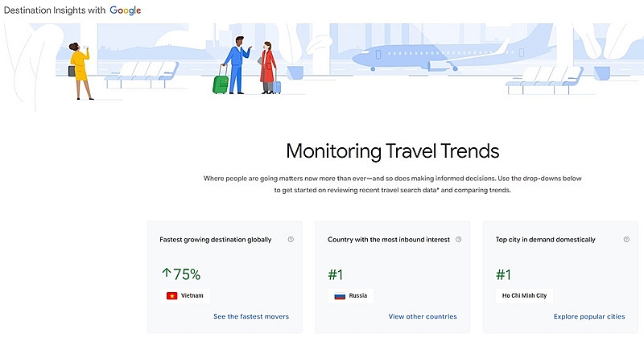Click the Google logo in header
This screenshot has height=350, width=644.
point(126,10)
